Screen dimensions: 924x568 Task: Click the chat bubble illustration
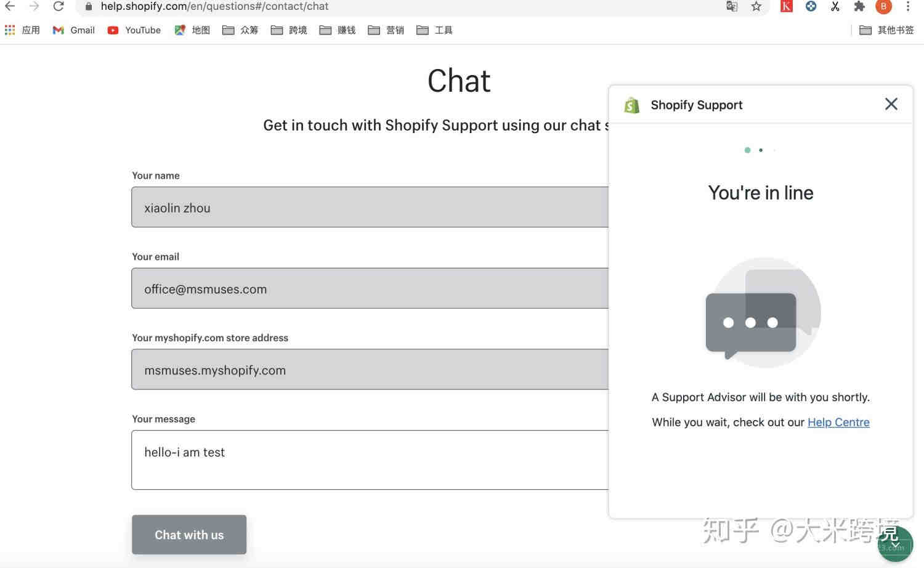[x=763, y=312]
